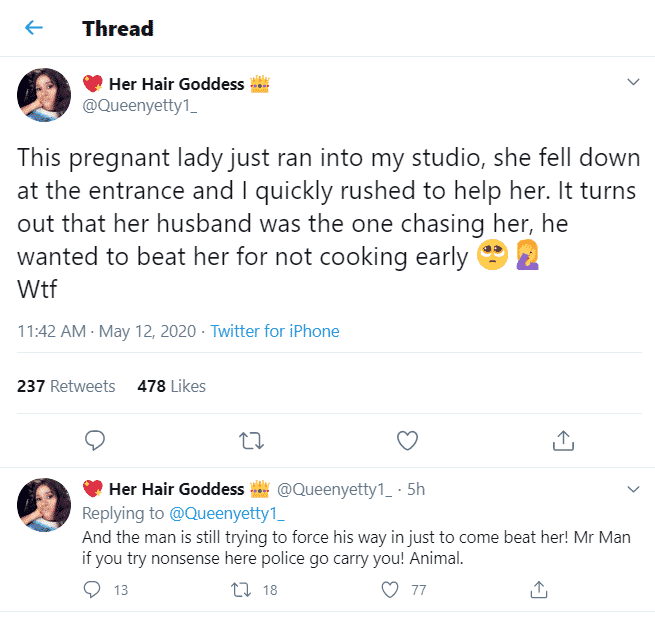Open the reply tweet author's avatar
This screenshot has width=655, height=617.
43,503
